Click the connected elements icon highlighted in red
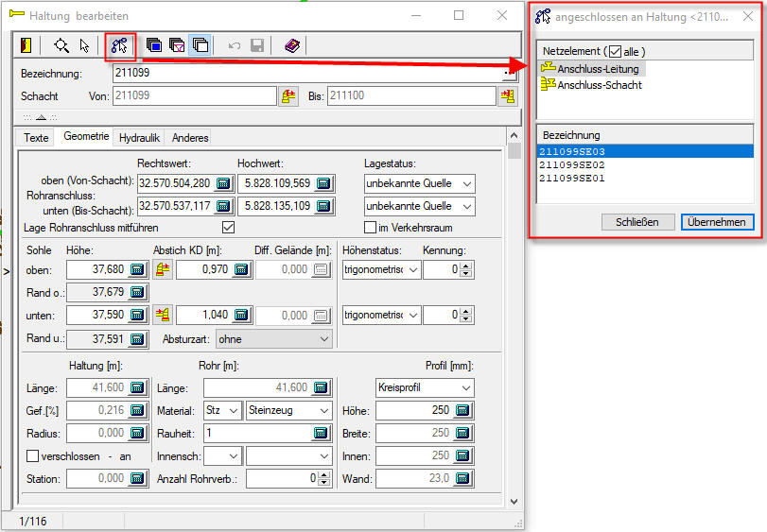 (119, 45)
